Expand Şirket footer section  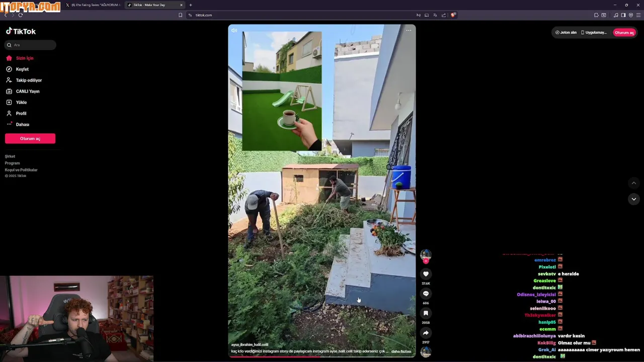tap(10, 156)
